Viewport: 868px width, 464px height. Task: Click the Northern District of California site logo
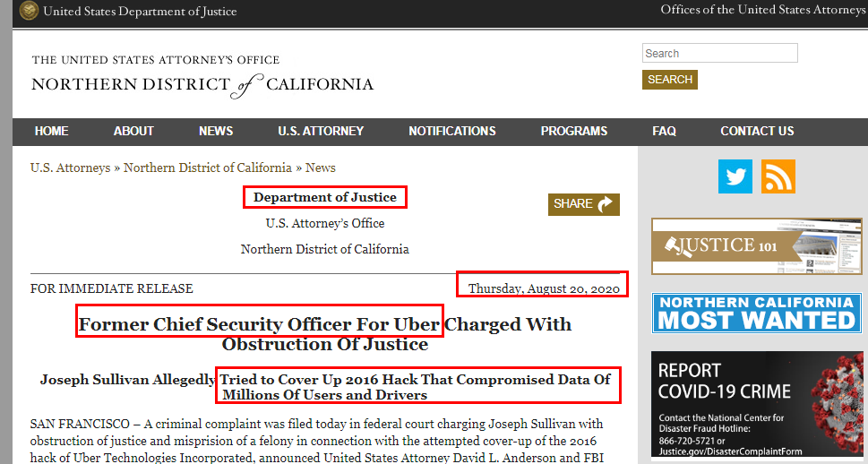(202, 78)
